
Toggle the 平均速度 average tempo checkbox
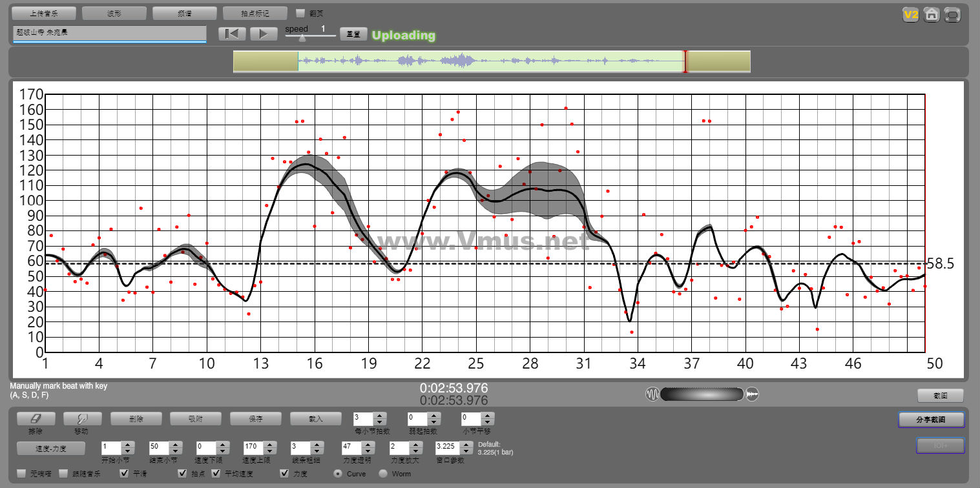[216, 473]
